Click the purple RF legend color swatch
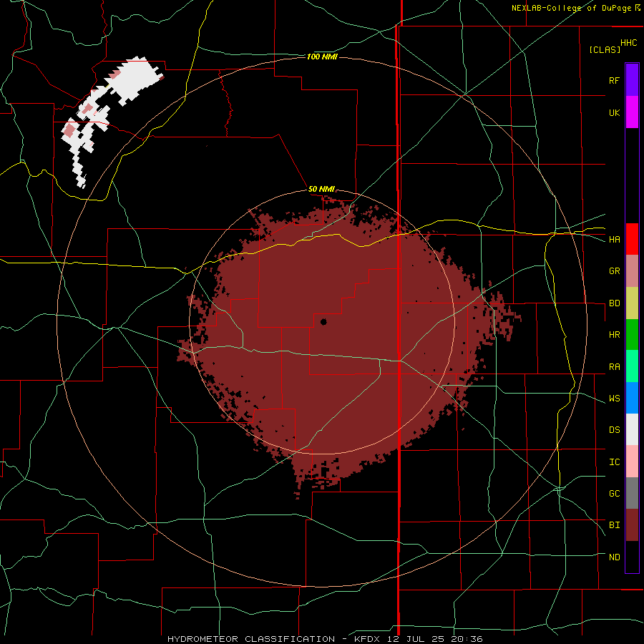Viewport: 644px width, 644px height. pos(632,80)
